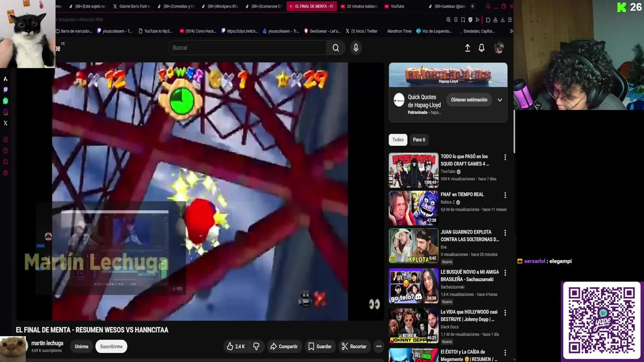The width and height of the screenshot is (644, 362).
Task: Open options for JUAN GUARNIZO EXPLOTA video
Action: click(x=505, y=233)
